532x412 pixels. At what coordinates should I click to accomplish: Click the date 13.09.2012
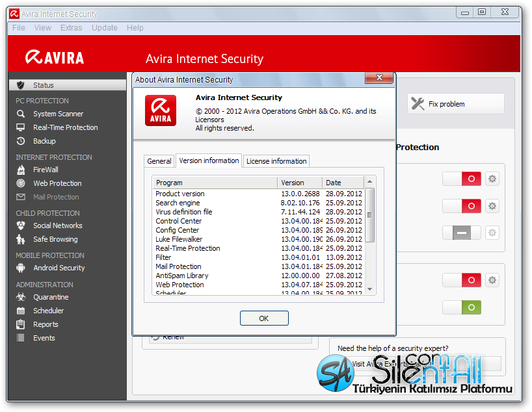click(344, 257)
